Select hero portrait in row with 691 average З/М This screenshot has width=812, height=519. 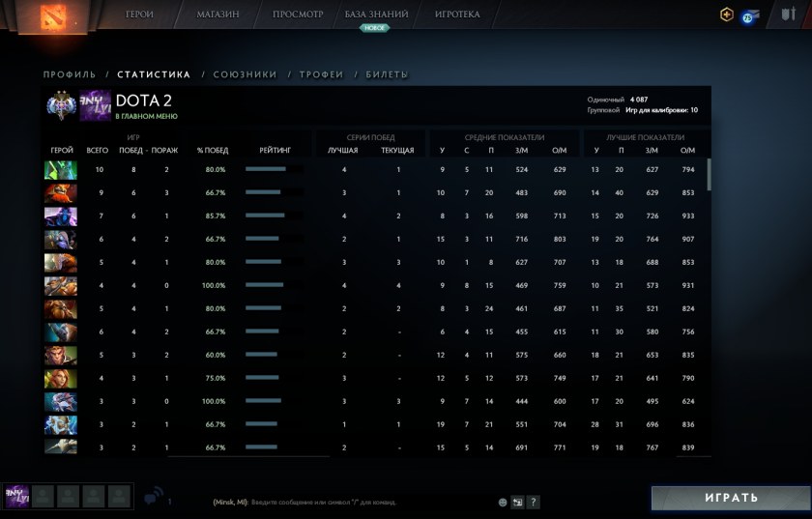[x=61, y=447]
